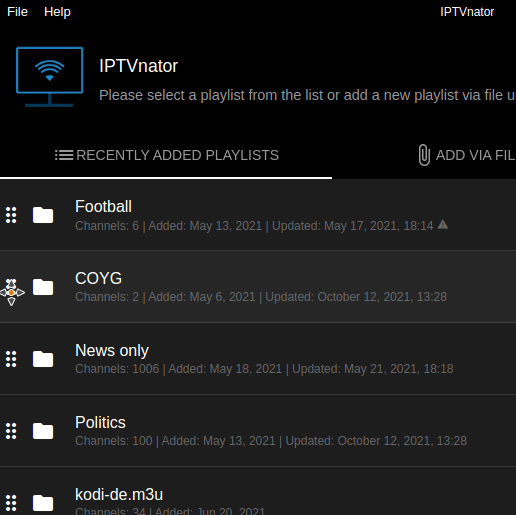Open the Football playlist
This screenshot has width=516, height=515.
click(258, 215)
